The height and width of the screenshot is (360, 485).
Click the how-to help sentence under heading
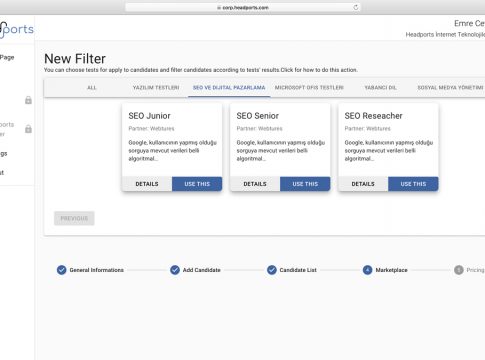tap(201, 70)
